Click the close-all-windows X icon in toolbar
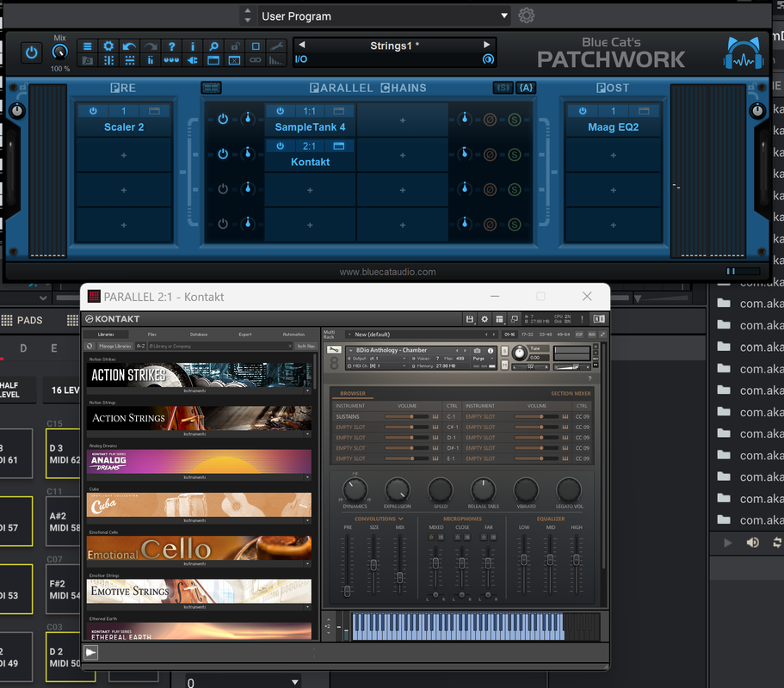 tap(234, 60)
